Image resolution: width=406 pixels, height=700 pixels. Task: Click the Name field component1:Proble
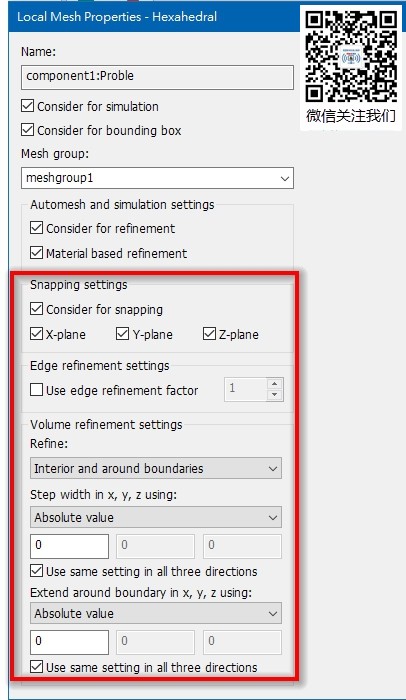(157, 77)
